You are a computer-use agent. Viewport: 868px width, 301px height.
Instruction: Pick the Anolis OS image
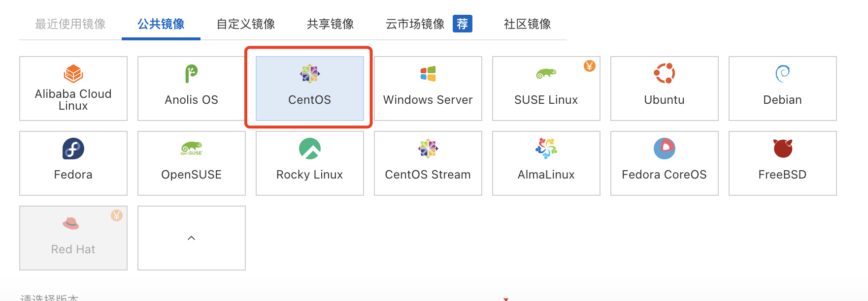point(191,89)
